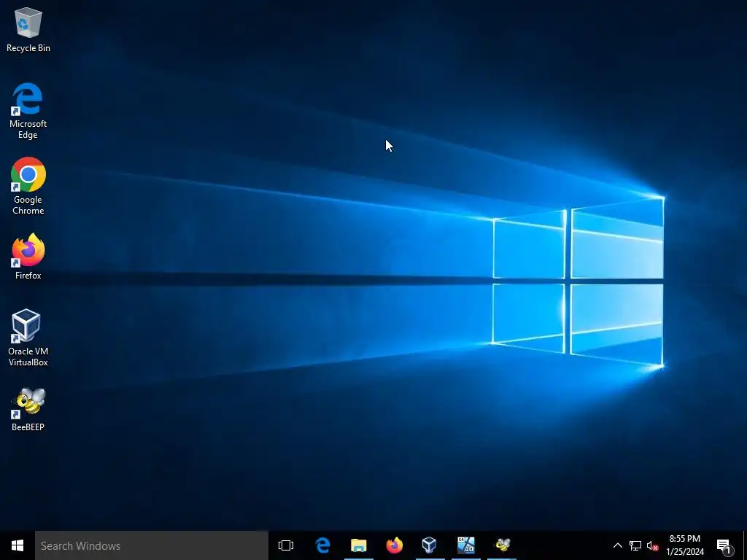Image resolution: width=747 pixels, height=560 pixels.
Task: Select the Microsoft Edge desktop shortcut
Action: click(28, 111)
